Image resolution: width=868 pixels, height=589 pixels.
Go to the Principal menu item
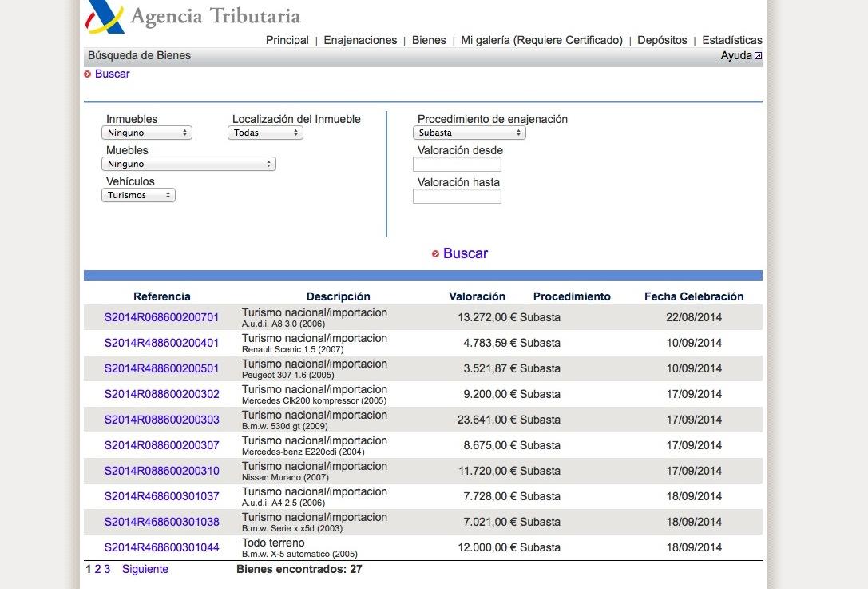point(287,40)
